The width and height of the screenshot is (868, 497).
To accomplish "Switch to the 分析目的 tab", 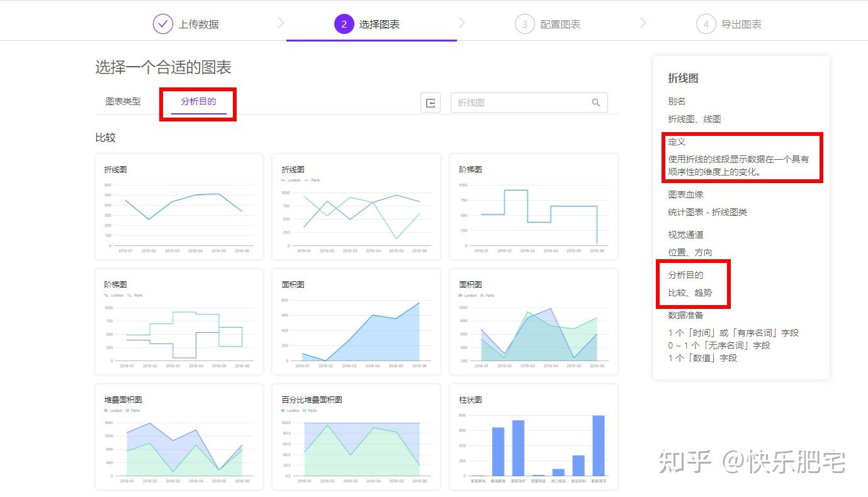I will point(198,101).
